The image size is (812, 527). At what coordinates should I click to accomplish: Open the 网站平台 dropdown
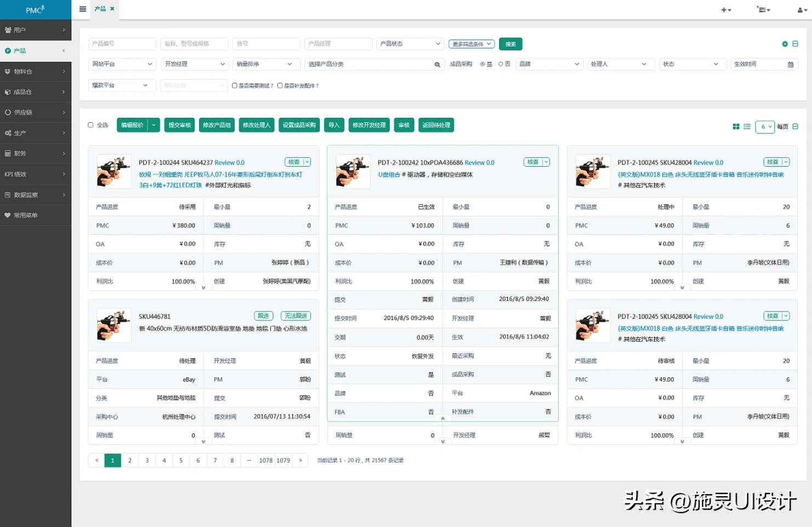(122, 64)
